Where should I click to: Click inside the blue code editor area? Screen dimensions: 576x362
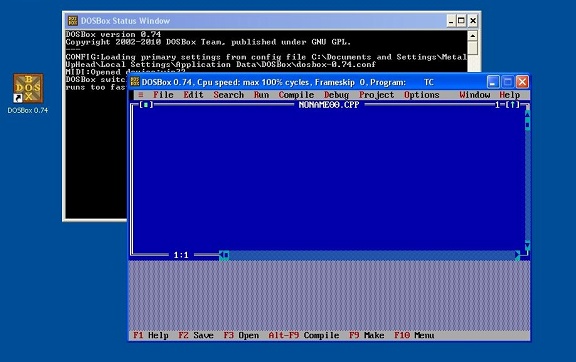pyautogui.click(x=329, y=179)
